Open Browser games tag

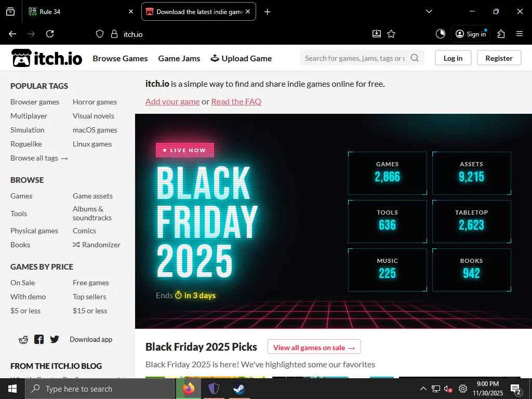click(x=35, y=102)
